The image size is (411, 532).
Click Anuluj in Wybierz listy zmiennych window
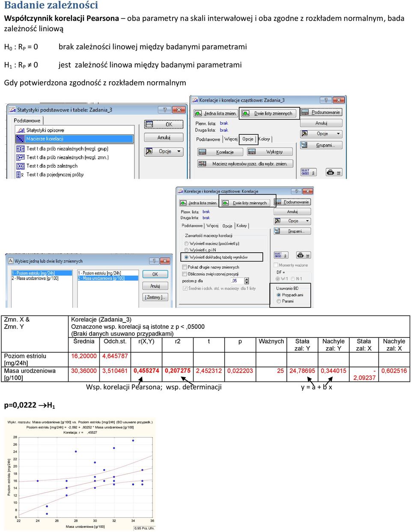point(155,286)
